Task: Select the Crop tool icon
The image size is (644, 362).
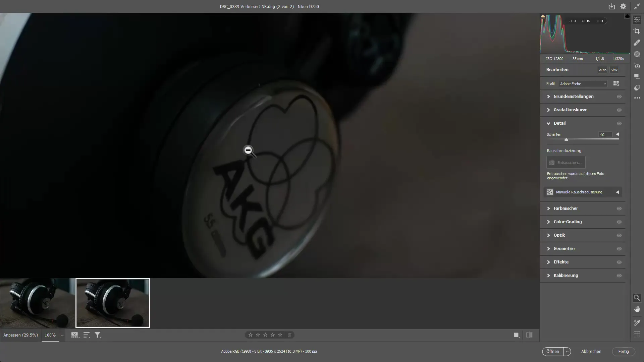Action: [637, 31]
